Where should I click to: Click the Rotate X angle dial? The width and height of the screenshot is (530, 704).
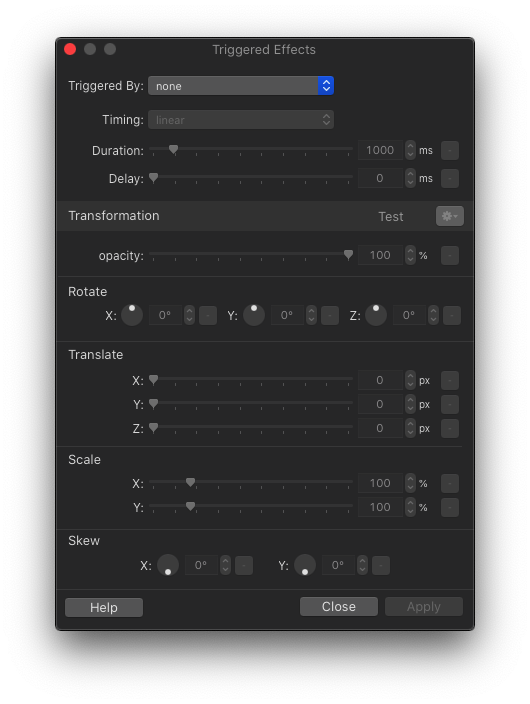click(132, 315)
